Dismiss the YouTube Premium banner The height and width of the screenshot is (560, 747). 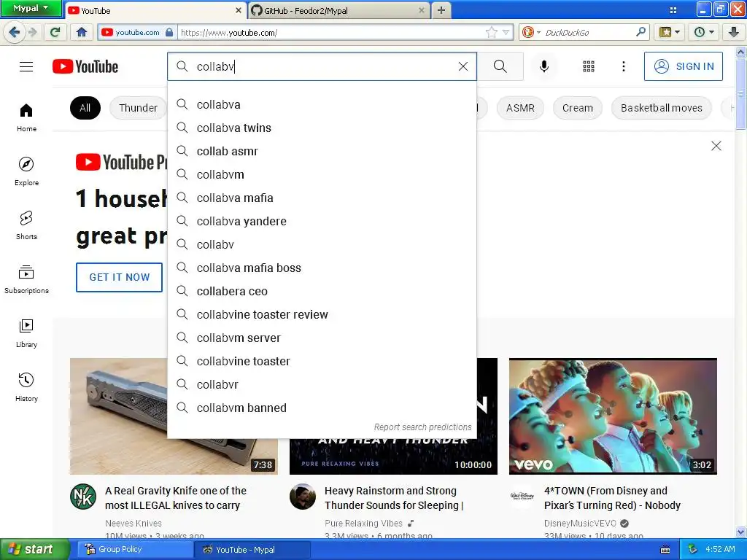click(716, 146)
